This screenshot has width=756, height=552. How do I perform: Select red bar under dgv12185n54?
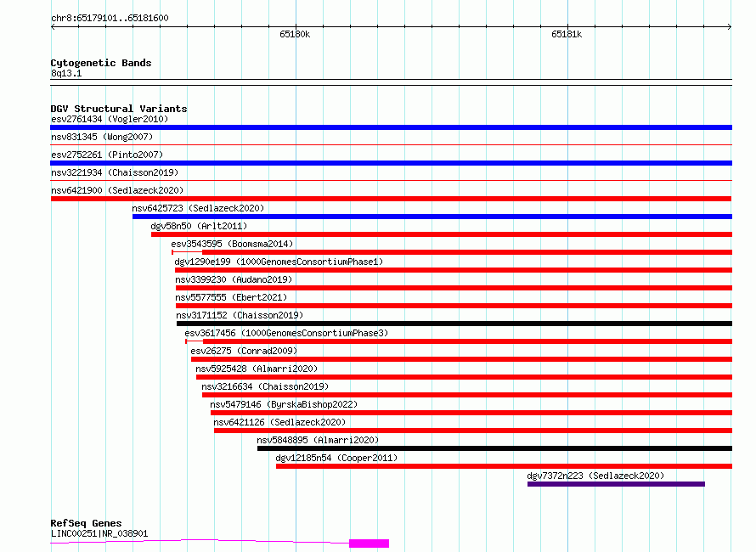[x=505, y=466]
